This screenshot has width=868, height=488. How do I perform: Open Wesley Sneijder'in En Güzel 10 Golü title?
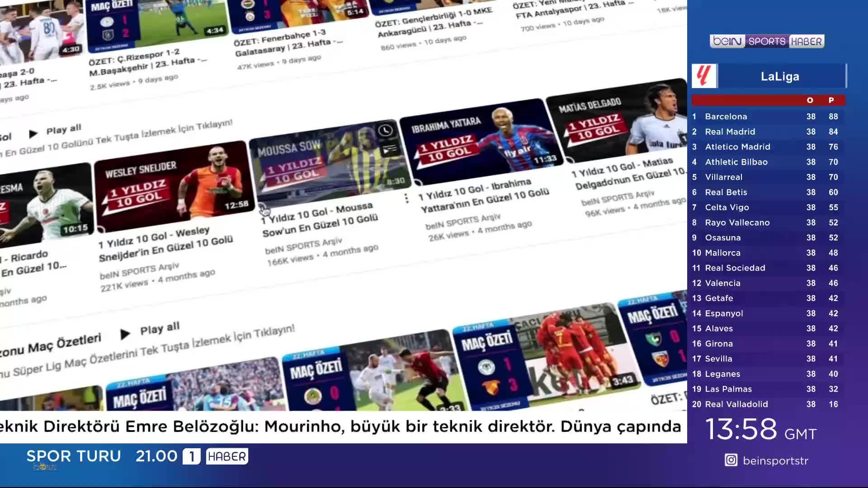click(x=166, y=244)
